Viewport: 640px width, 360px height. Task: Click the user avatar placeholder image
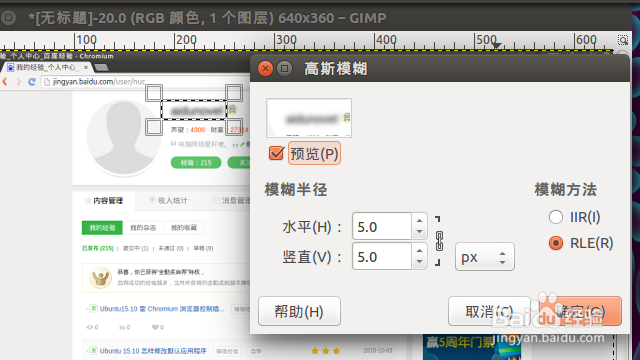point(124,138)
